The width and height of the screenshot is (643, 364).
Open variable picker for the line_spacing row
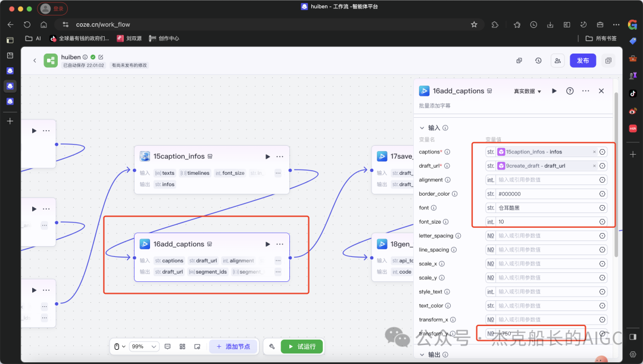pyautogui.click(x=603, y=250)
